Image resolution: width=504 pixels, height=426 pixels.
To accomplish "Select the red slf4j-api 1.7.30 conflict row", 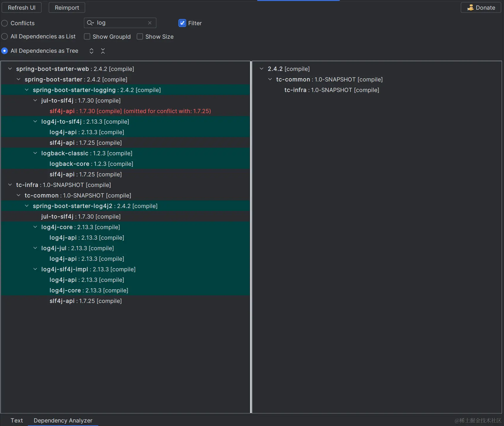I will pos(125,111).
